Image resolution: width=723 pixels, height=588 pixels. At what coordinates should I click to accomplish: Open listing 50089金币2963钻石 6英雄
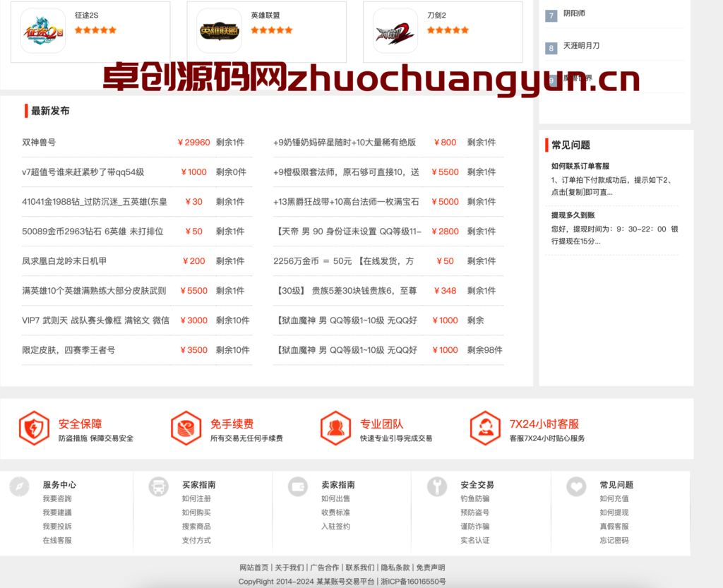(x=92, y=232)
